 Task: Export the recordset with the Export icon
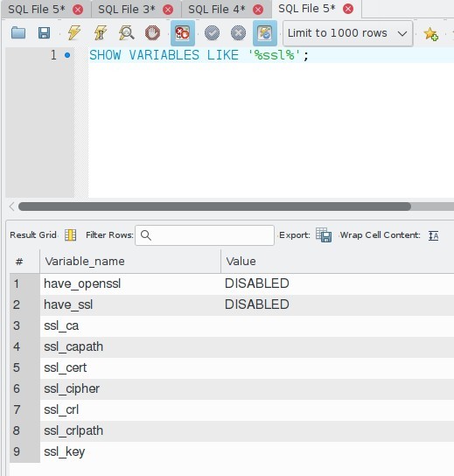(x=324, y=235)
